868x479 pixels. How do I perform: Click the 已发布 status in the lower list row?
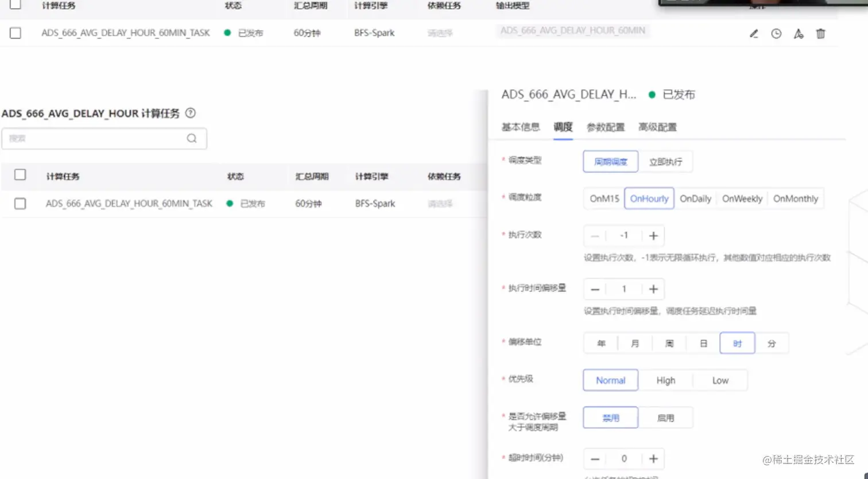tap(246, 204)
